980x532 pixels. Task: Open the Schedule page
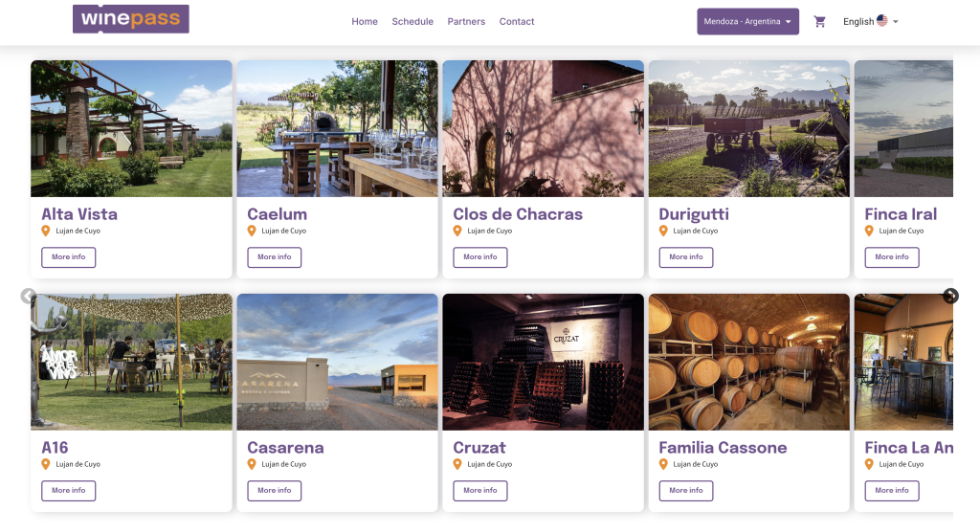(x=412, y=21)
